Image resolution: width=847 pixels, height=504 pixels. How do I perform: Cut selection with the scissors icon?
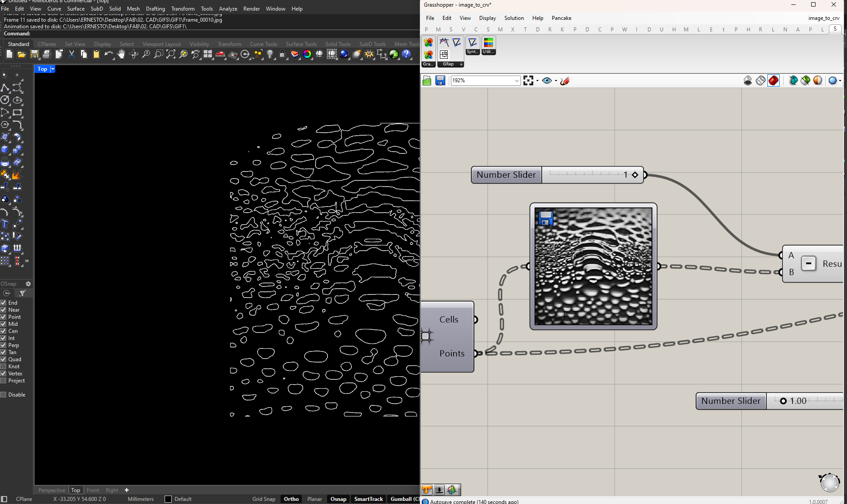72,54
